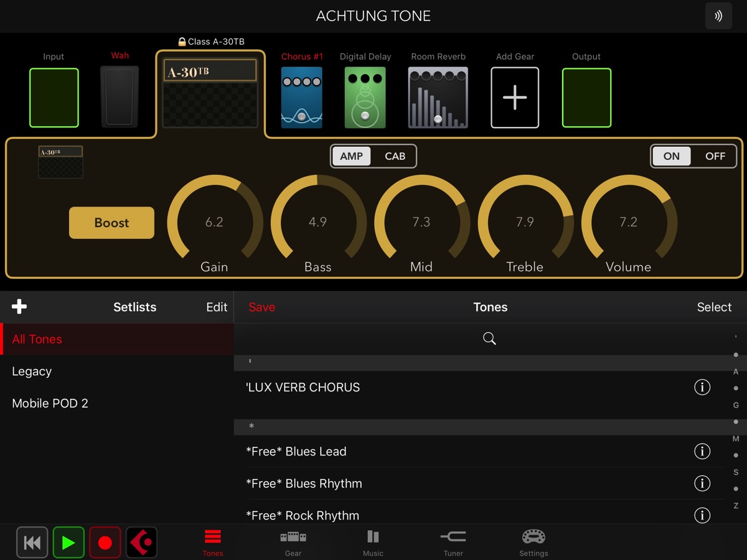Click the small A-30TB amp thumbnail

point(60,162)
